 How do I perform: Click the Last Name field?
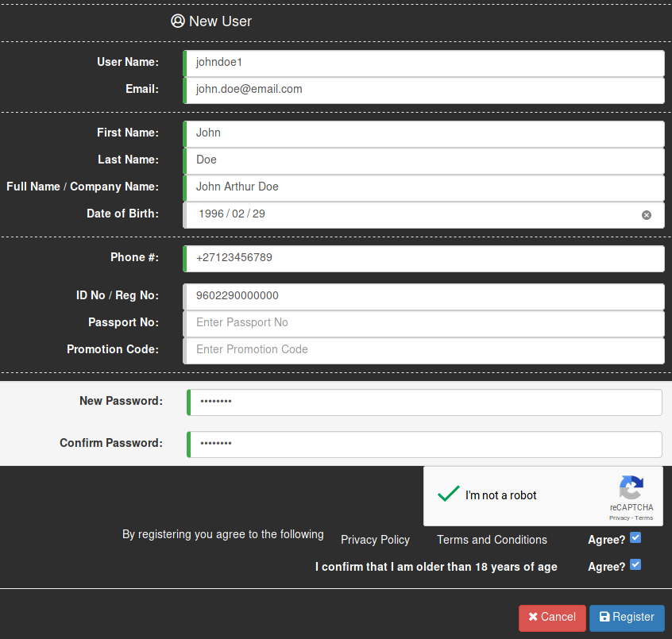[423, 160]
